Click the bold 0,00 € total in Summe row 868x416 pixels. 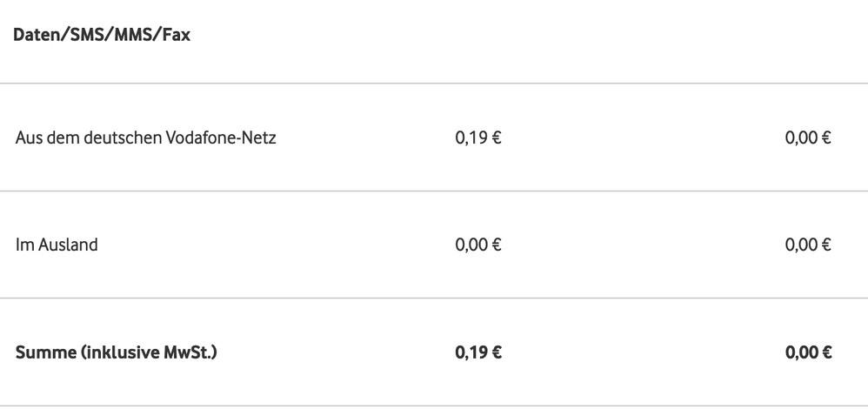808,352
